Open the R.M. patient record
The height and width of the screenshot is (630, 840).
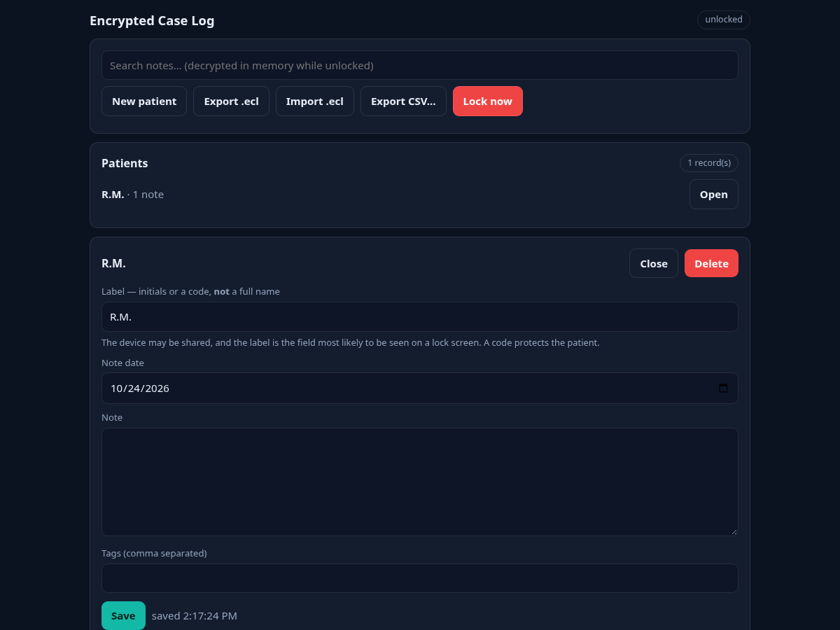(714, 195)
